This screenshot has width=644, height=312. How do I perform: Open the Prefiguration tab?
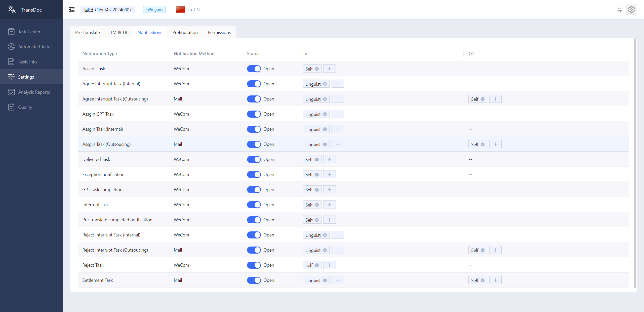[185, 32]
